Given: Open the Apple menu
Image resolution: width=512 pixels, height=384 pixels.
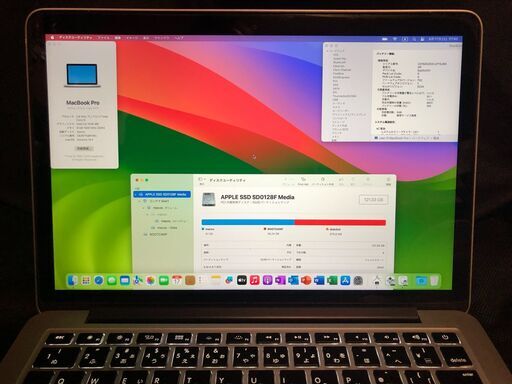Looking at the screenshot, I should click(52, 38).
